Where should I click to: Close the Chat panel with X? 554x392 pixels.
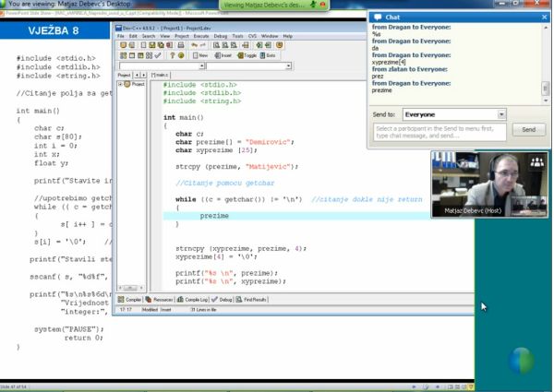tap(544, 17)
